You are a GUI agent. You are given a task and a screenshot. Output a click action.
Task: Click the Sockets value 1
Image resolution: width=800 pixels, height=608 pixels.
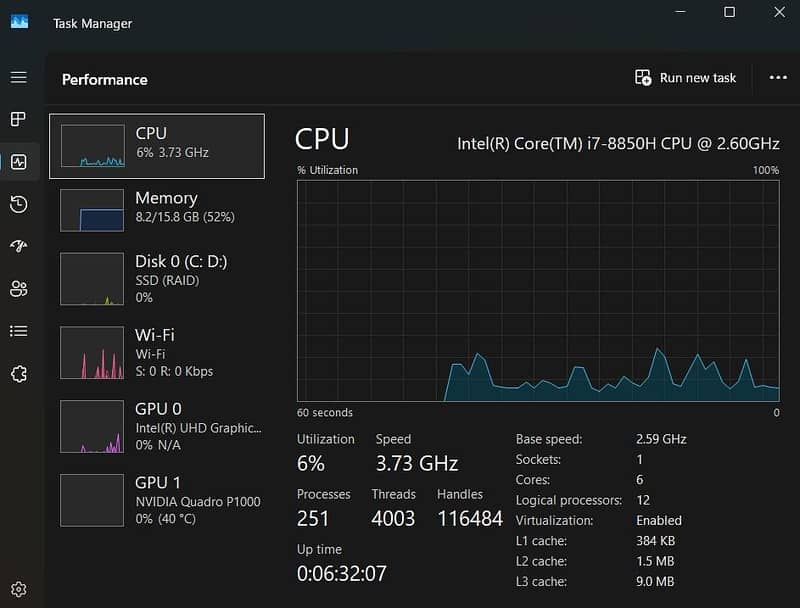pos(639,460)
